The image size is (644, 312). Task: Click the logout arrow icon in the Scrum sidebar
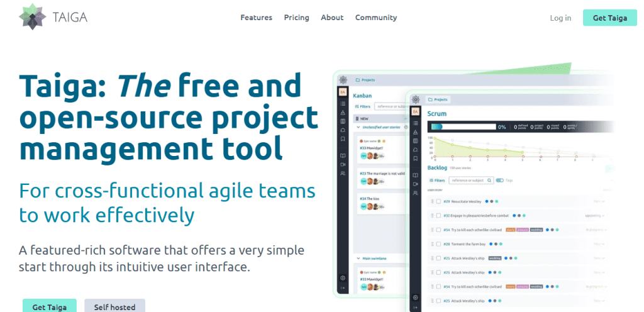[x=415, y=308]
